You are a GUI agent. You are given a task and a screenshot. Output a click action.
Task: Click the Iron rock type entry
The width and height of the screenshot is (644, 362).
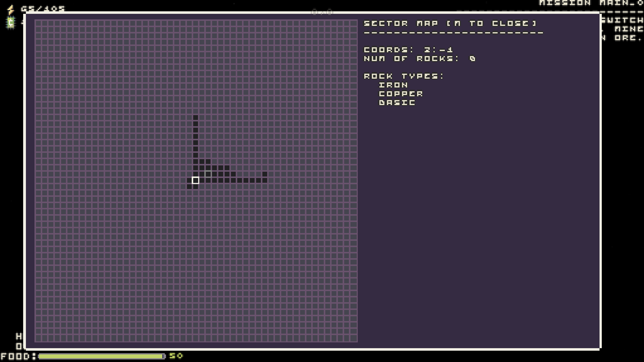[x=393, y=85]
